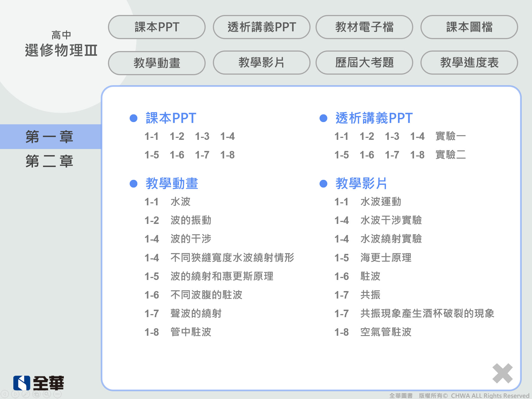The width and height of the screenshot is (532, 399).
Task: Open 實驗一 under 透析講義PPT
Action: (x=450, y=136)
